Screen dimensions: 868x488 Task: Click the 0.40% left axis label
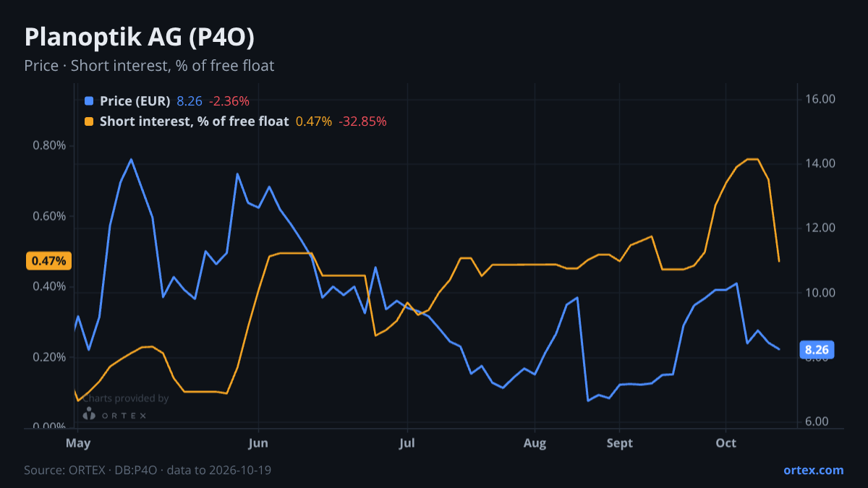49,287
